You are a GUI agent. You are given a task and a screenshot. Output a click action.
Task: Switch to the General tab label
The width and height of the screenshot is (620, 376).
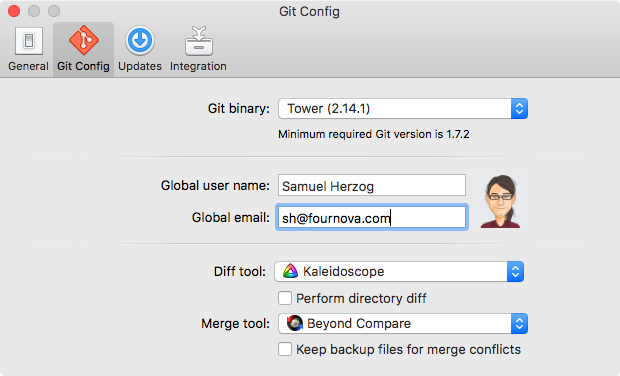(28, 66)
